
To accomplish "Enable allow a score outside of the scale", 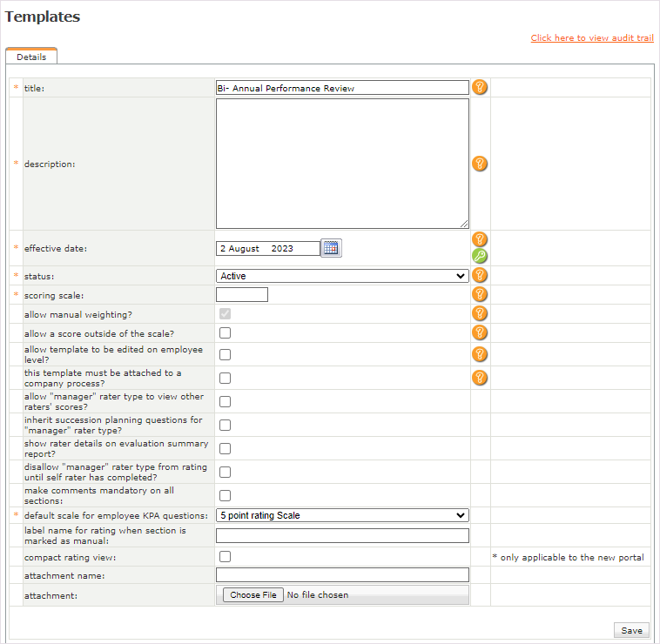I will 225,332.
